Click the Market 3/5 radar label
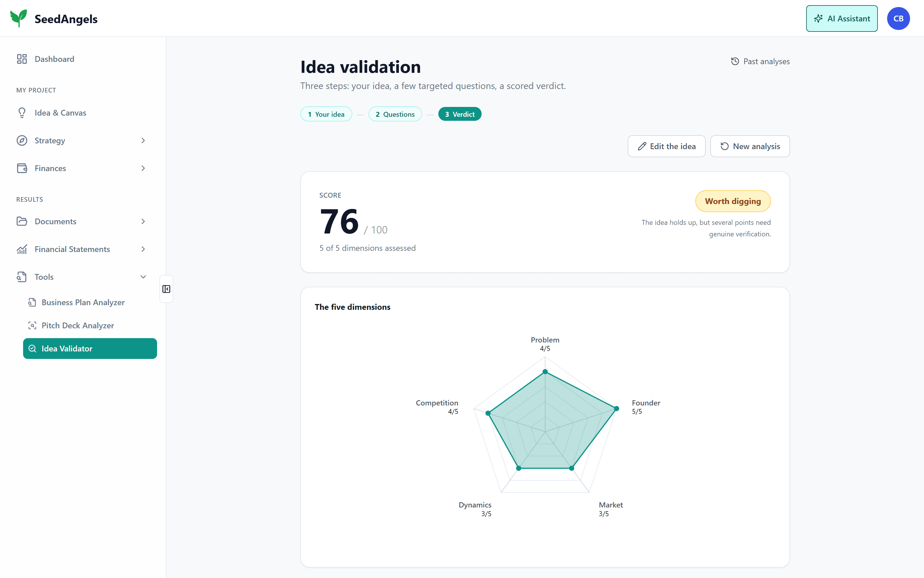 pyautogui.click(x=610, y=509)
